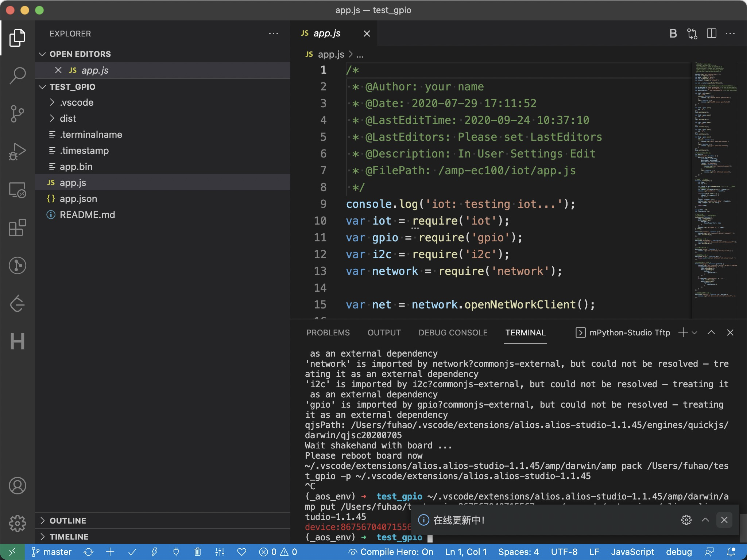Screen dimensions: 747x560
Task: Switch to the PROBLEMS tab
Action: click(x=328, y=332)
